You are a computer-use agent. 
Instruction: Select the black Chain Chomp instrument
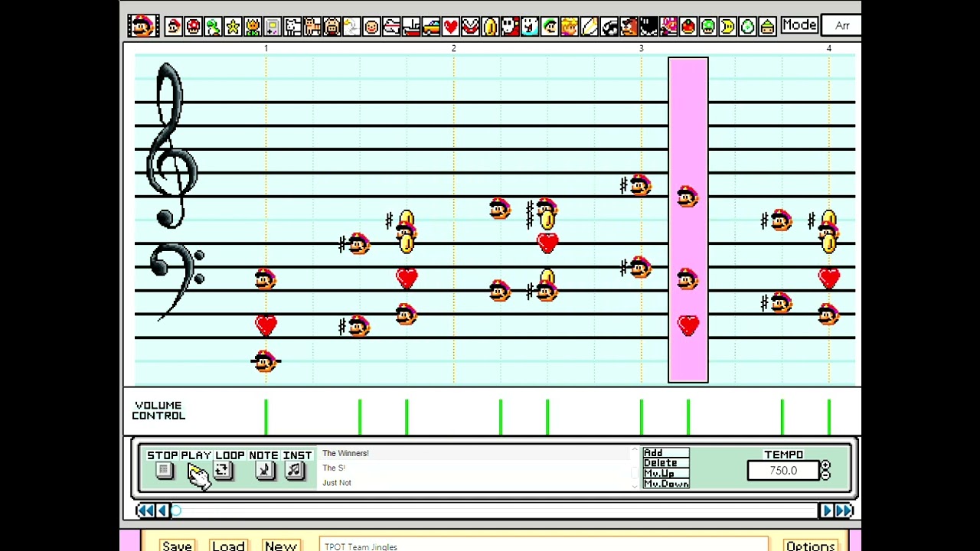click(648, 27)
